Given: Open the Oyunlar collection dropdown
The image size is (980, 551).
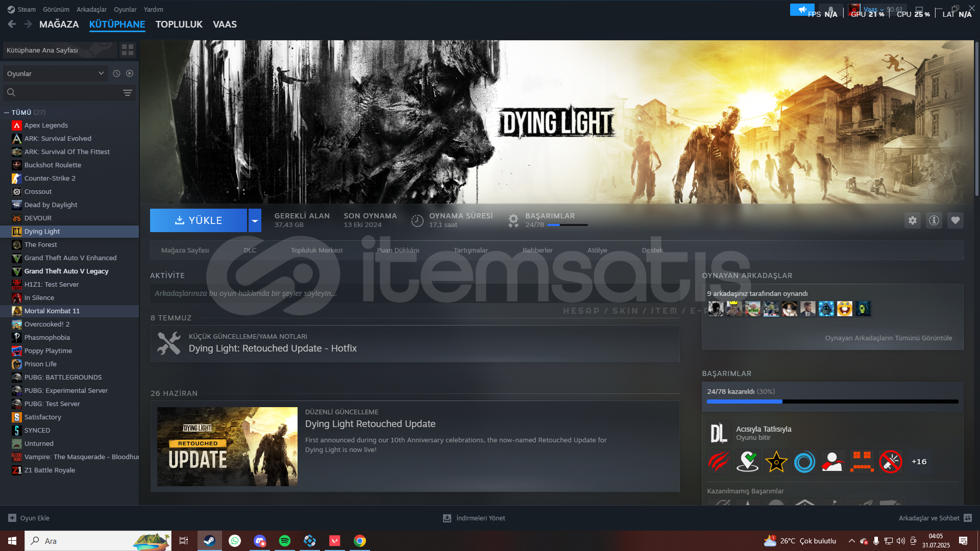Looking at the screenshot, I should pos(56,73).
